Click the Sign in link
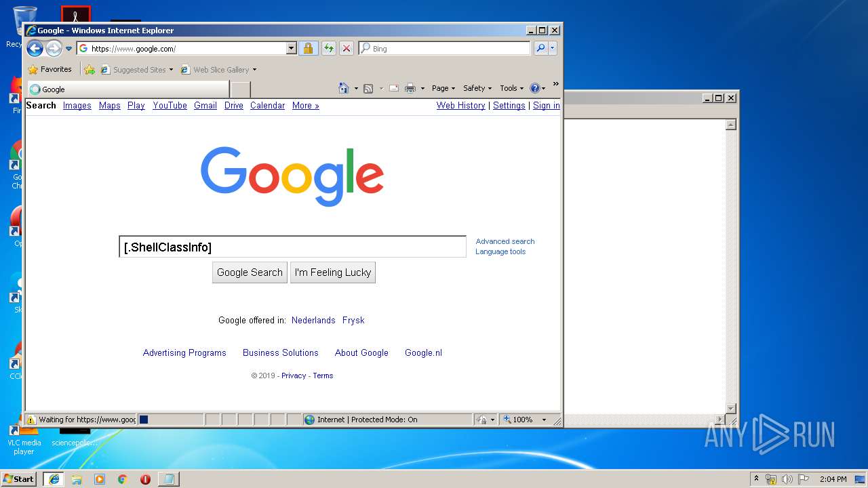The height and width of the screenshot is (488, 868). coord(546,105)
